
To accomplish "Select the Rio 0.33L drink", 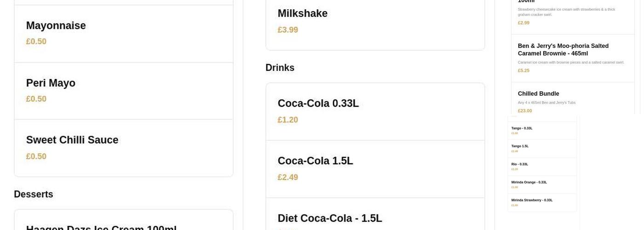I will pyautogui.click(x=542, y=167).
